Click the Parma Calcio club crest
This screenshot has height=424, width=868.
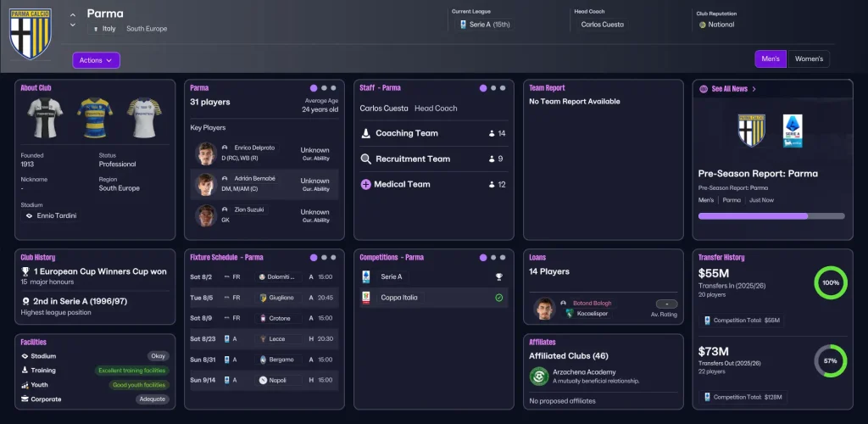click(31, 34)
